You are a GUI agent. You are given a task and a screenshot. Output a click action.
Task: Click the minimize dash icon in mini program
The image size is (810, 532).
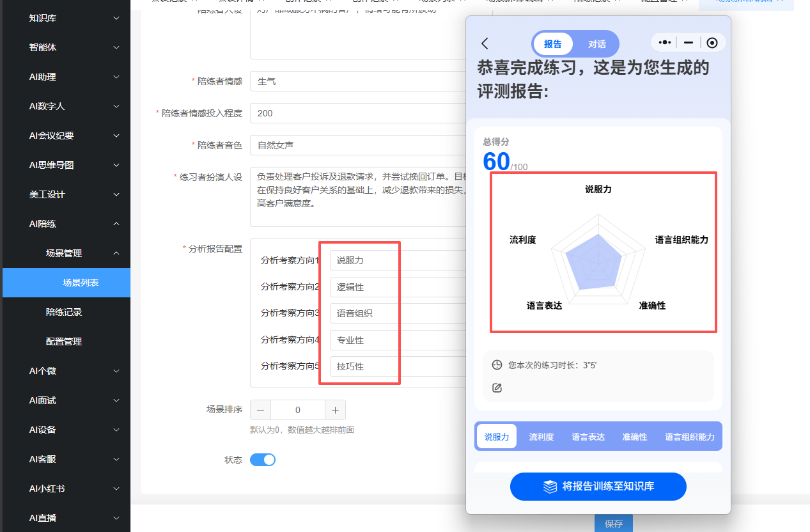click(x=689, y=43)
